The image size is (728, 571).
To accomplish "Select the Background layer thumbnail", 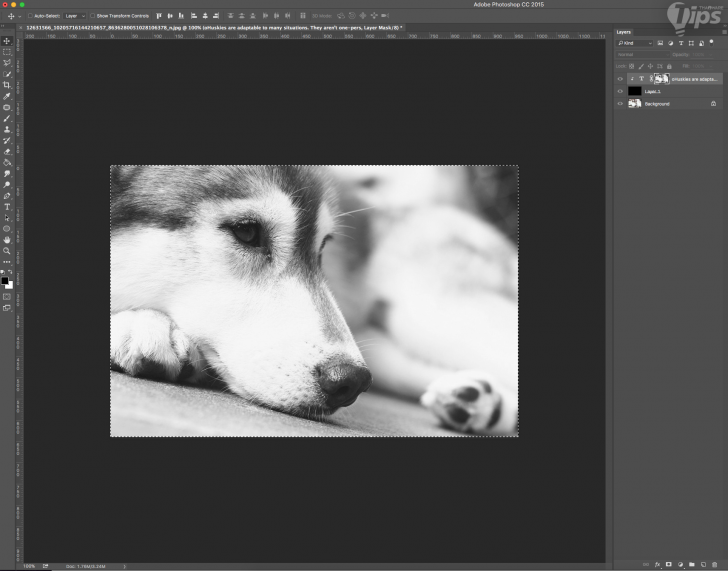I will click(x=635, y=104).
